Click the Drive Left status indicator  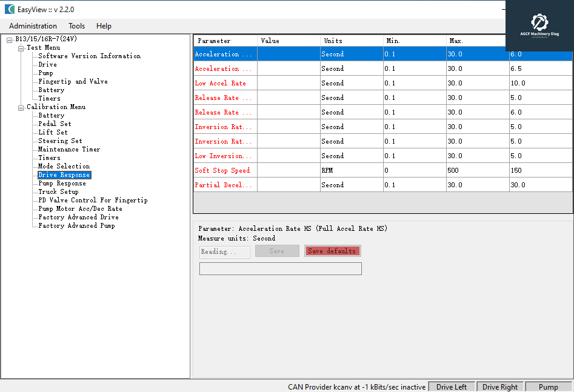pos(452,387)
